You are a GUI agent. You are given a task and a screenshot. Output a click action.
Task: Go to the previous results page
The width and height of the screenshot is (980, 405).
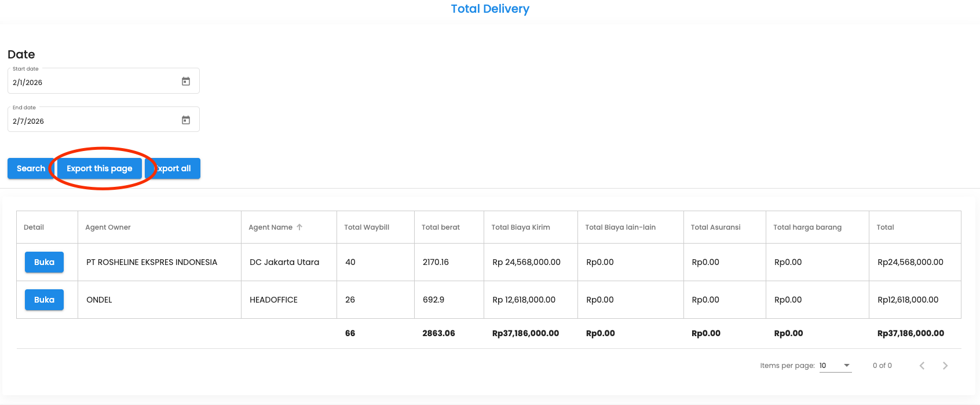[x=922, y=366]
